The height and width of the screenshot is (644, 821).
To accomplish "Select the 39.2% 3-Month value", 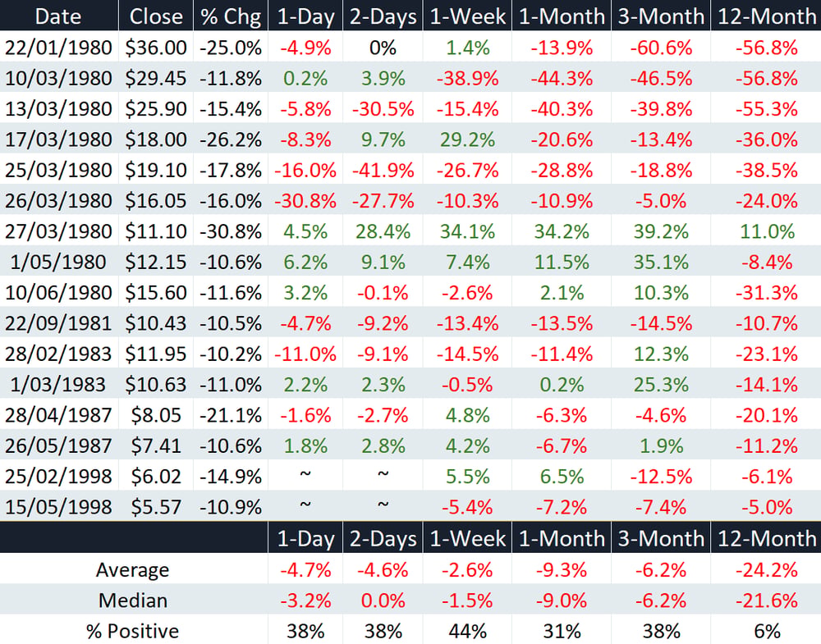I will [x=661, y=231].
